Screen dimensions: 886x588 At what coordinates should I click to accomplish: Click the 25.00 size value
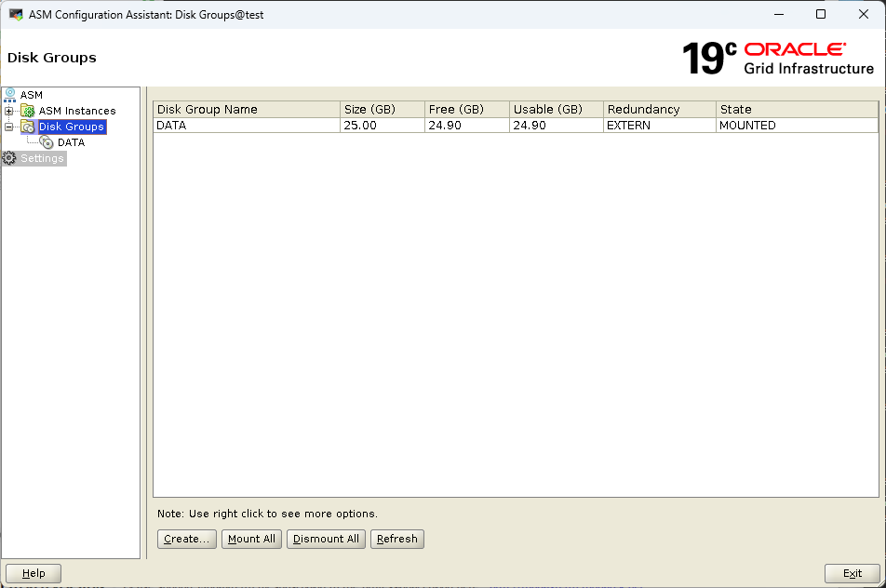(x=383, y=126)
